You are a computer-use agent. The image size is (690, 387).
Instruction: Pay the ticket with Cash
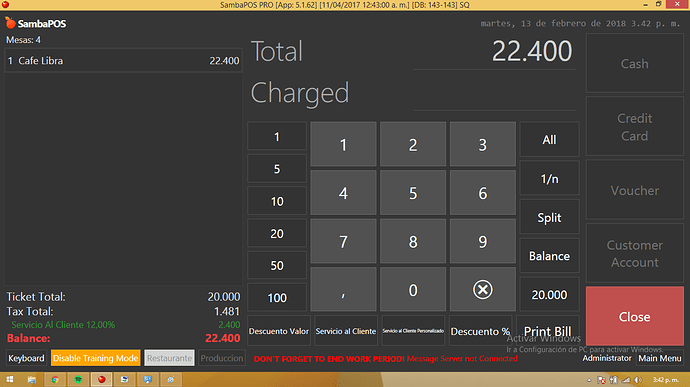[x=635, y=64]
